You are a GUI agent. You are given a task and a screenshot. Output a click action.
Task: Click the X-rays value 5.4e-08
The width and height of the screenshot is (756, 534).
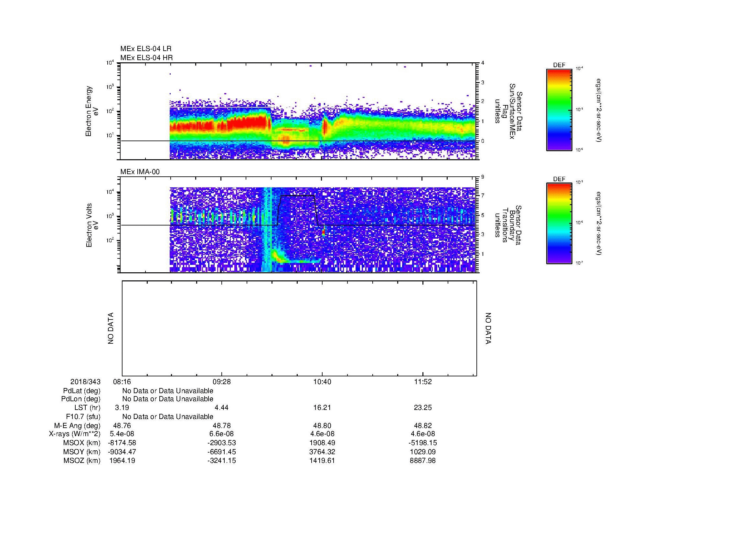click(x=122, y=434)
